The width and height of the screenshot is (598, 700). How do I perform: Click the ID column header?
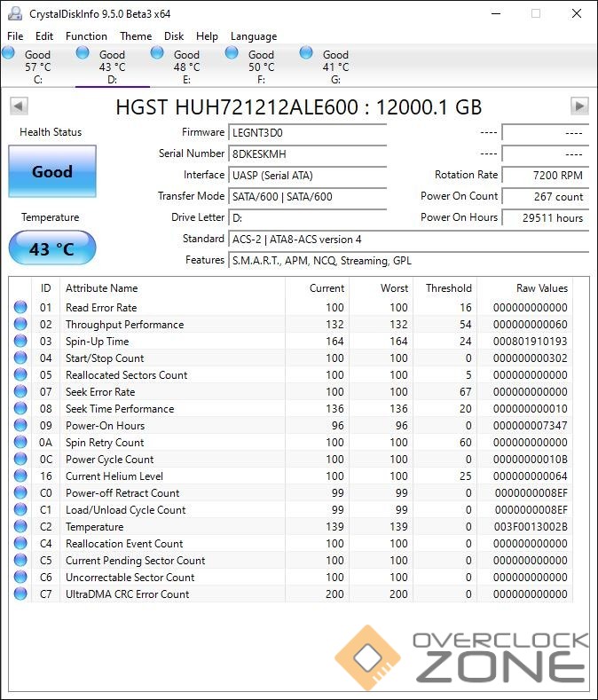click(x=45, y=288)
